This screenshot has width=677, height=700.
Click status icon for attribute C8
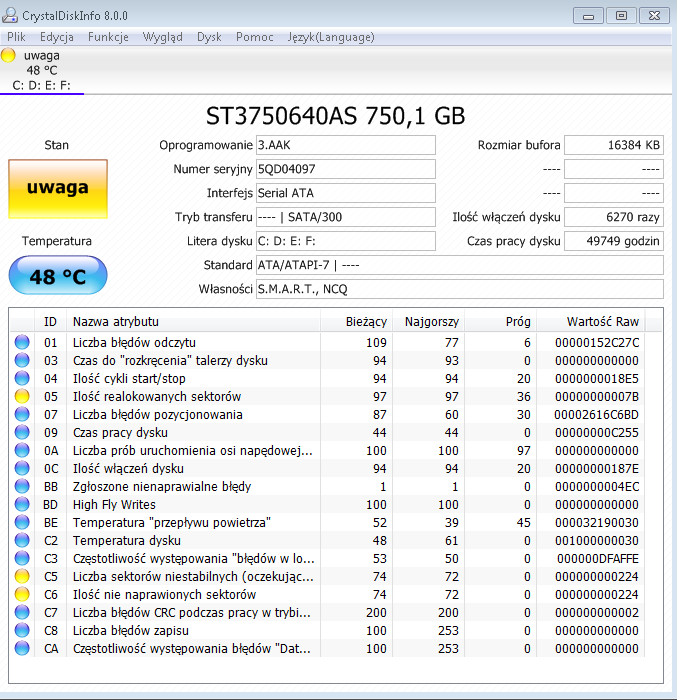click(x=22, y=630)
